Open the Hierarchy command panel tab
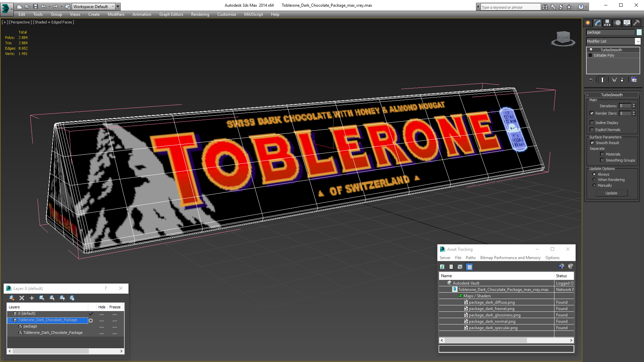The image size is (644, 362). pyautogui.click(x=607, y=23)
